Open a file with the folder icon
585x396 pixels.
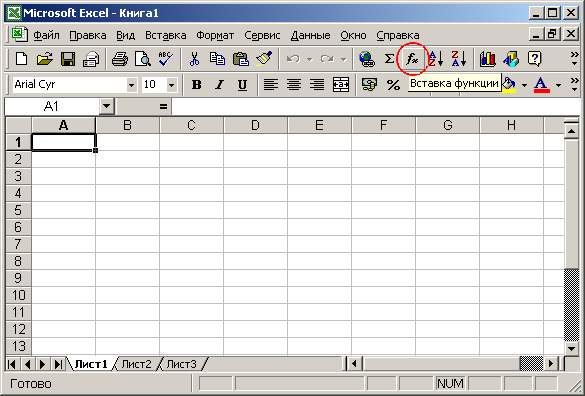tap(44, 59)
